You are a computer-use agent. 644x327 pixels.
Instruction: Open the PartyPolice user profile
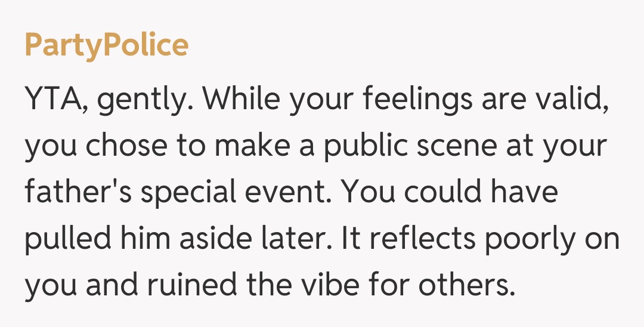pyautogui.click(x=106, y=45)
